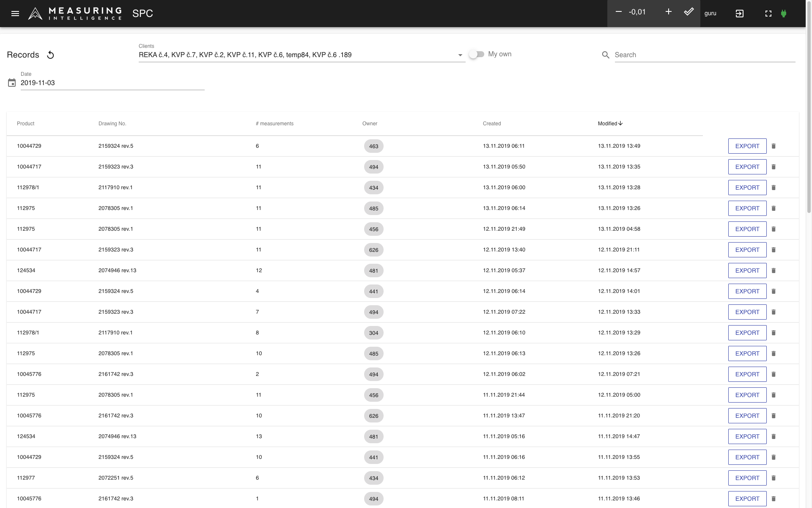
Task: Click the Modified column sort toggle
Action: coord(610,124)
